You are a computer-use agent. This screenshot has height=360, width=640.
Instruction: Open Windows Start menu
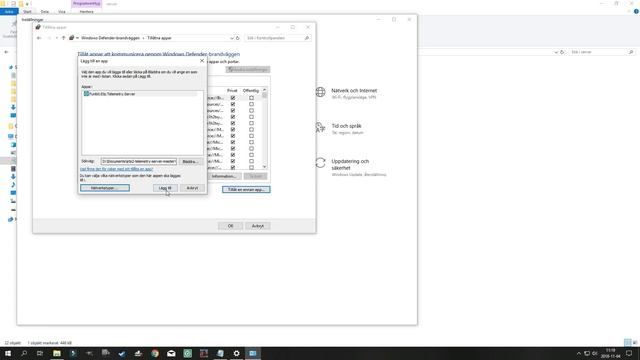8,353
